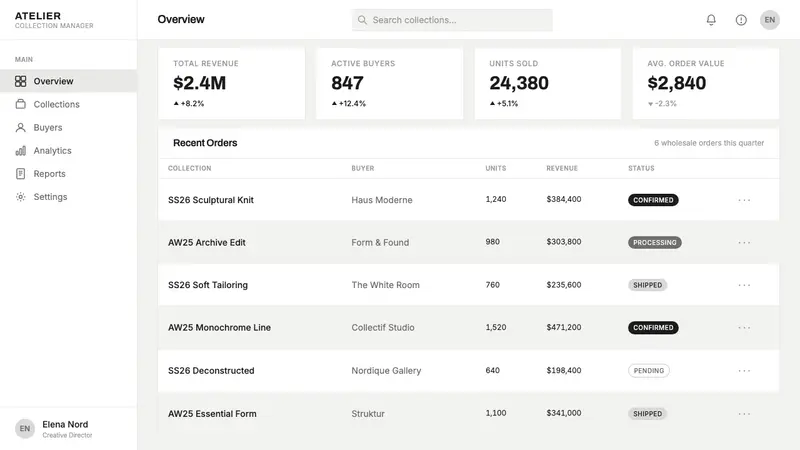Click the Total Revenue card
Screen dimensions: 800x450
tap(232, 84)
